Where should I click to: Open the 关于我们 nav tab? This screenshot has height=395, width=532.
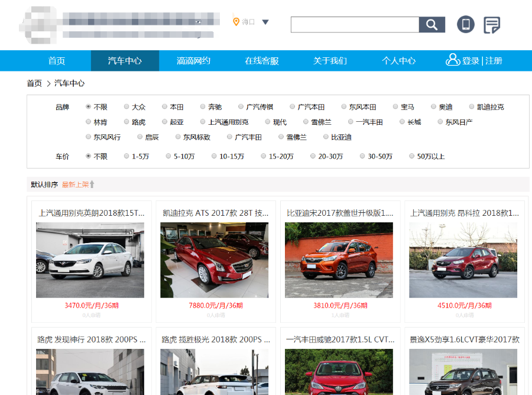tap(330, 61)
